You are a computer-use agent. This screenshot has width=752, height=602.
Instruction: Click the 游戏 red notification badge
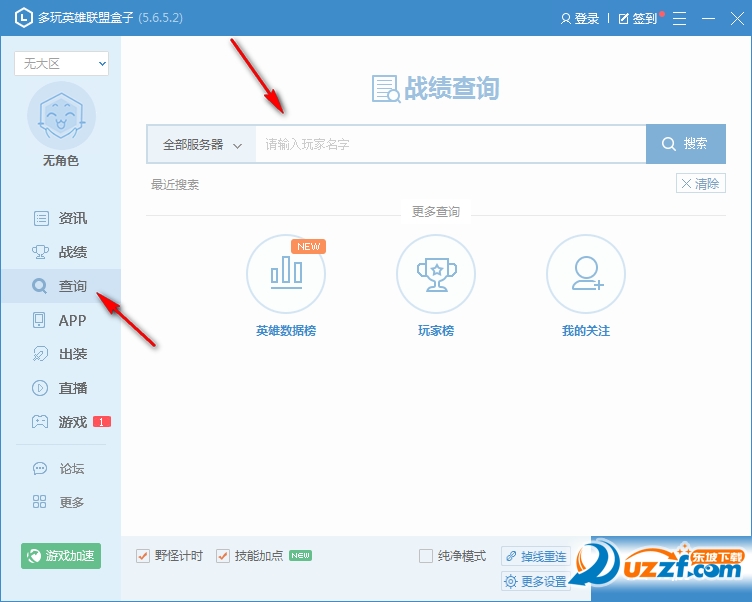coord(102,422)
